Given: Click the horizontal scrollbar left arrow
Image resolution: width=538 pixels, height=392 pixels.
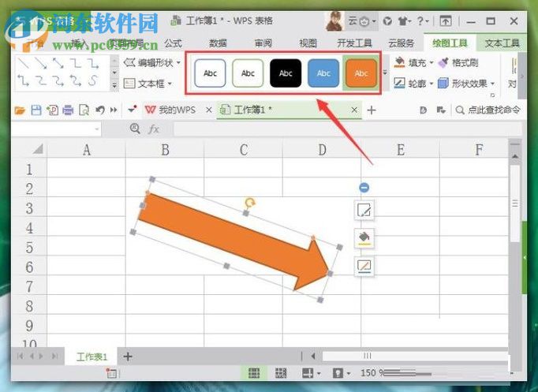Looking at the screenshot, I should [x=313, y=356].
